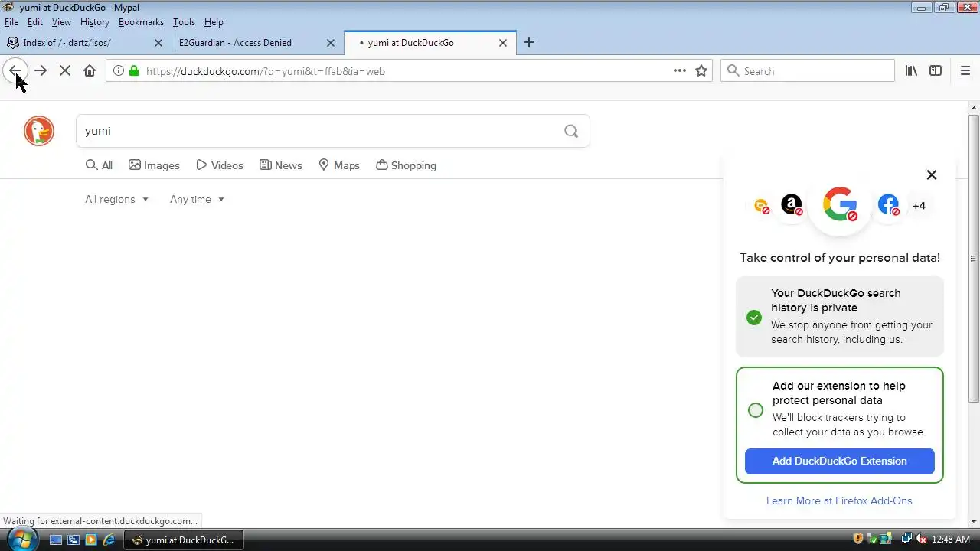Open the Help menu
Image resolution: width=980 pixels, height=551 pixels.
click(214, 22)
